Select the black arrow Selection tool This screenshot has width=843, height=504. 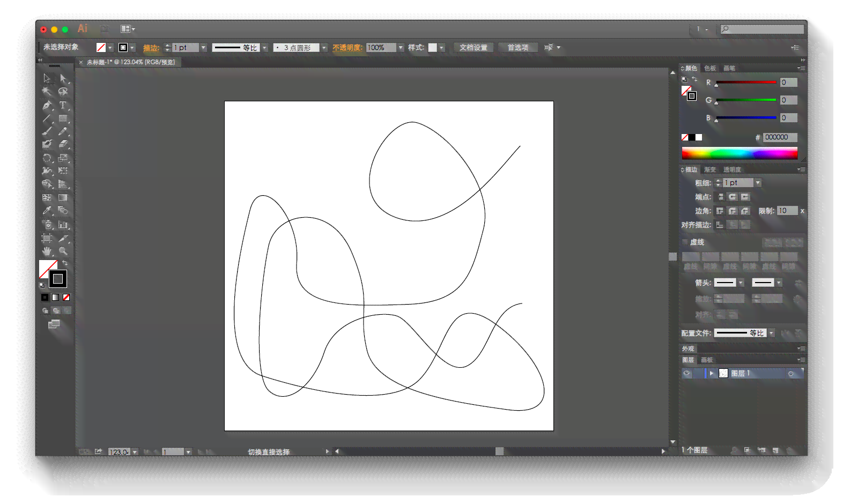[47, 78]
